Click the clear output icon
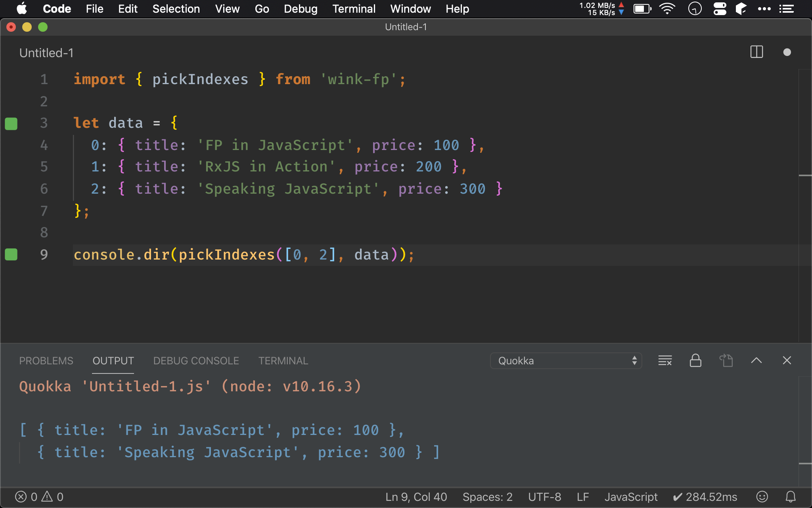Screen dimensions: 812x508 point(664,359)
